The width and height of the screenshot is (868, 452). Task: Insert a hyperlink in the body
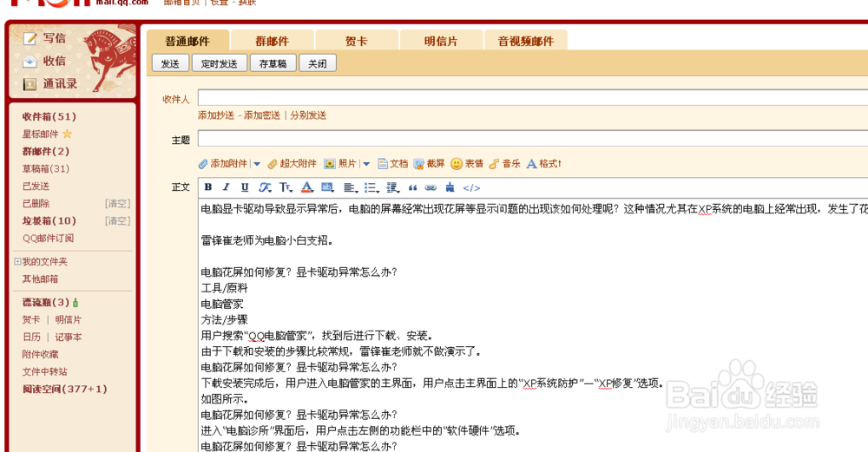coord(431,188)
